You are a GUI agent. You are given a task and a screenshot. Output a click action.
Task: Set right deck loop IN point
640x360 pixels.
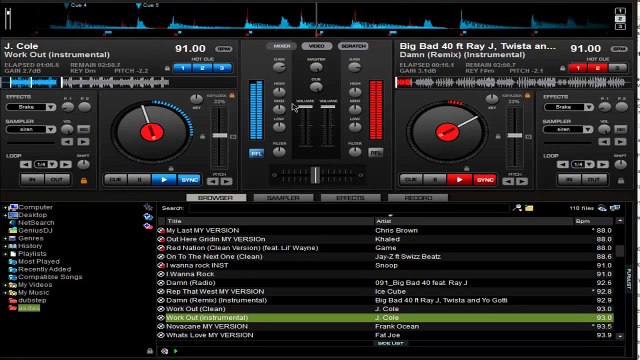coord(569,180)
